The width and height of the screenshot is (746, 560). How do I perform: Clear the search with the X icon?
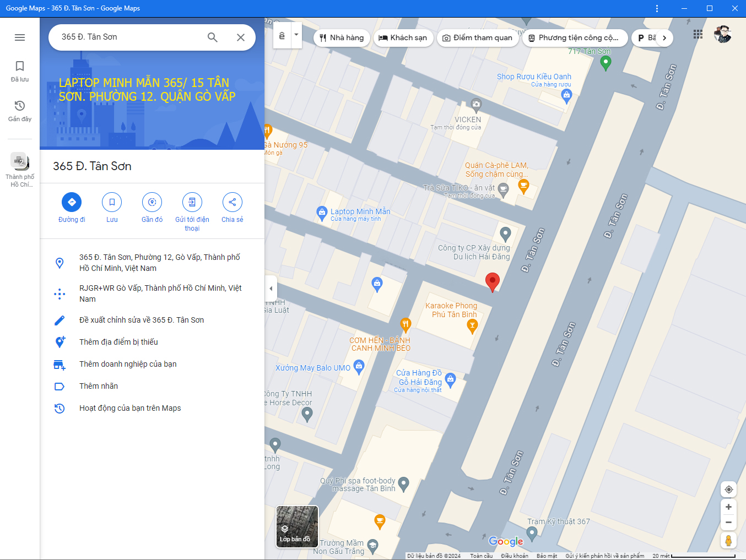coord(241,37)
